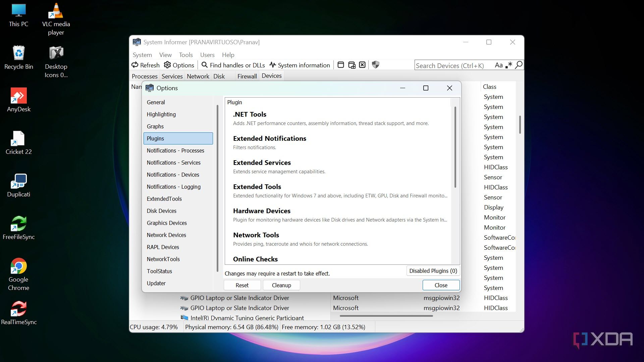The height and width of the screenshot is (362, 644).
Task: Switch to the Firewall tab
Action: click(247, 76)
